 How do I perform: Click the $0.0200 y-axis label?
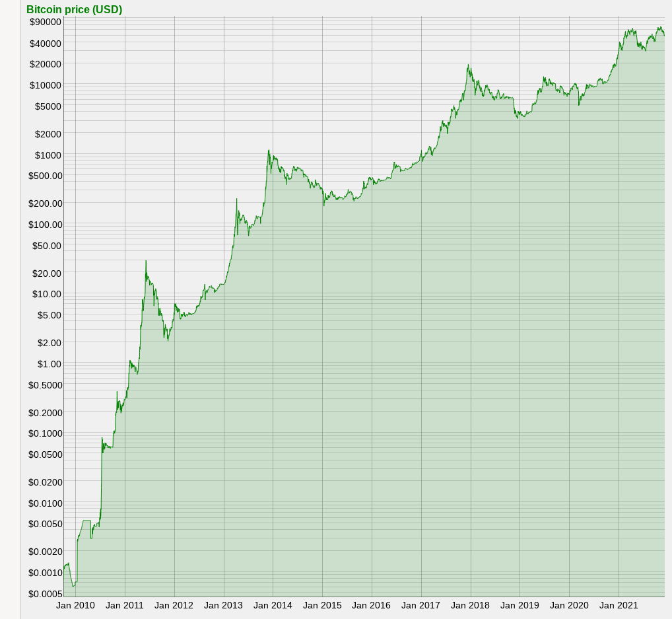pyautogui.click(x=46, y=483)
